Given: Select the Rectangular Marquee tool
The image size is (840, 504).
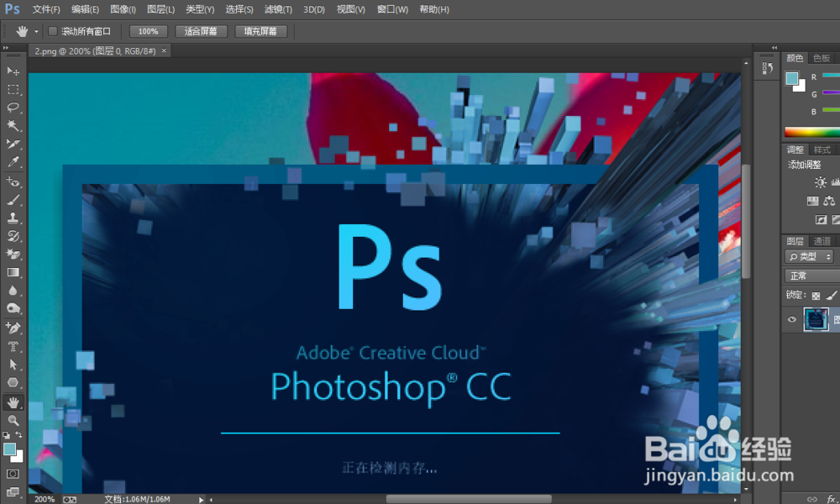Looking at the screenshot, I should point(13,89).
